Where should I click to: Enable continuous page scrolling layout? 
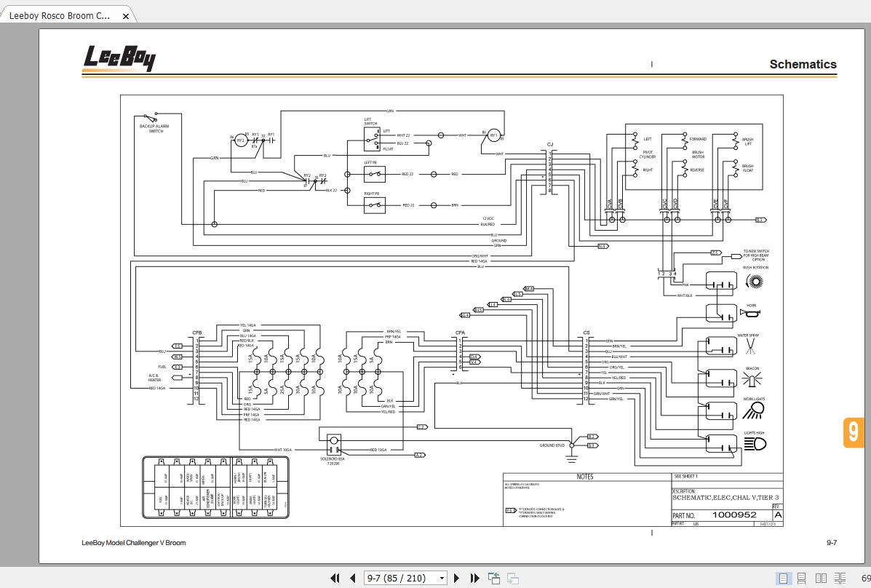[802, 579]
